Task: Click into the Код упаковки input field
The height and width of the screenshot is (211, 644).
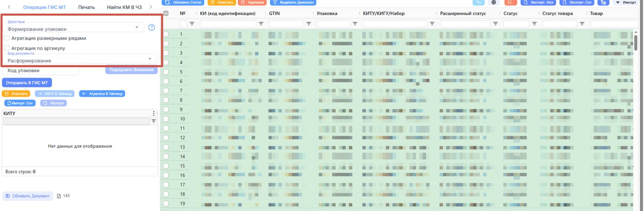Action: click(41, 70)
